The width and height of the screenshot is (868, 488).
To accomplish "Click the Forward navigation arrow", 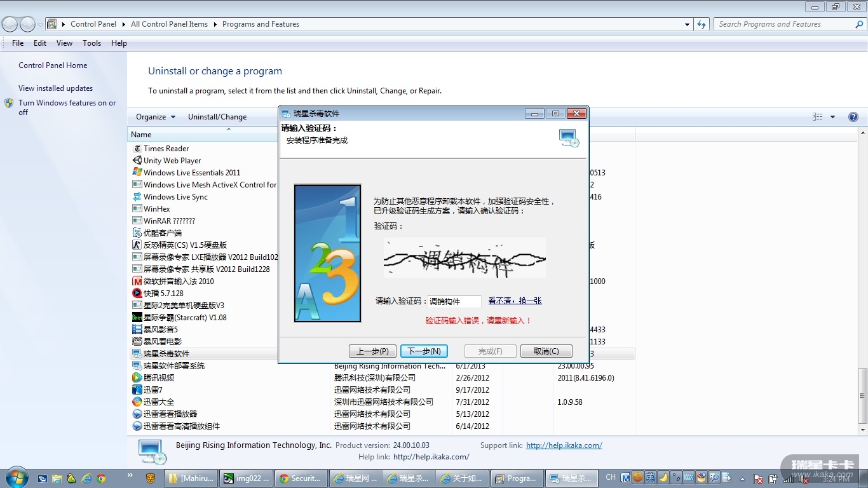I will click(x=27, y=24).
